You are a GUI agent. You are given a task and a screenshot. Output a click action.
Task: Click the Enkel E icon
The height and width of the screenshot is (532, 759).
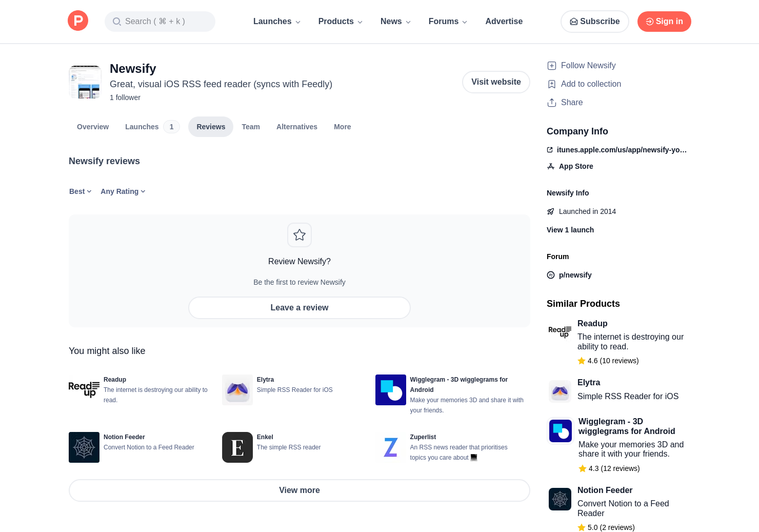tap(237, 447)
